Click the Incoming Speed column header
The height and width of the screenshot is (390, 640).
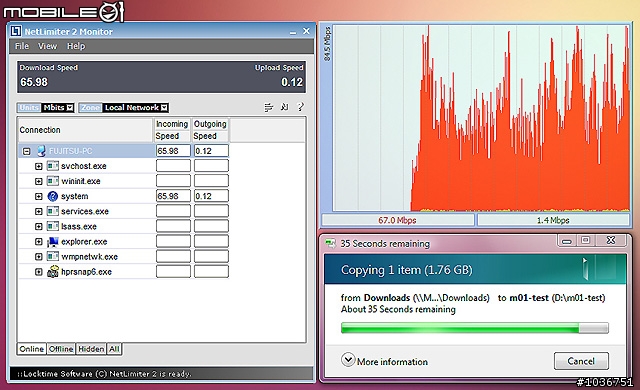(x=172, y=130)
